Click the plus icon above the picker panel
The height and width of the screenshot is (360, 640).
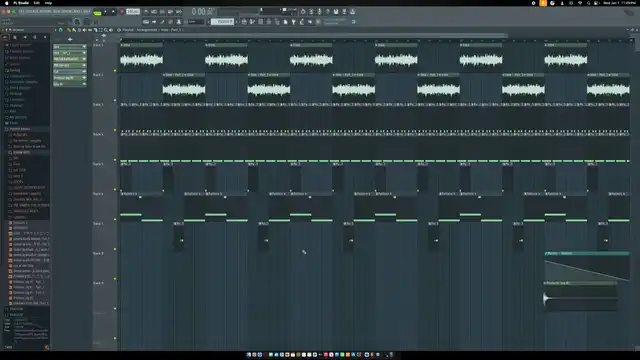70,40
